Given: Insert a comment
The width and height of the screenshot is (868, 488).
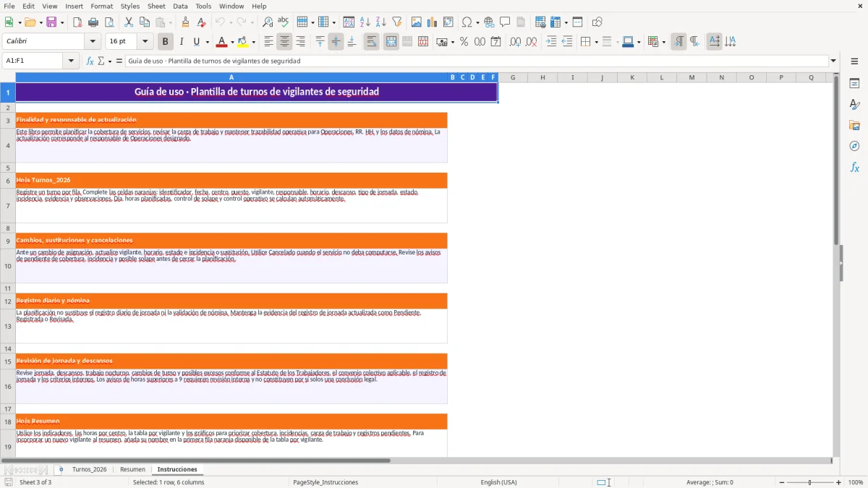Looking at the screenshot, I should pos(505,22).
